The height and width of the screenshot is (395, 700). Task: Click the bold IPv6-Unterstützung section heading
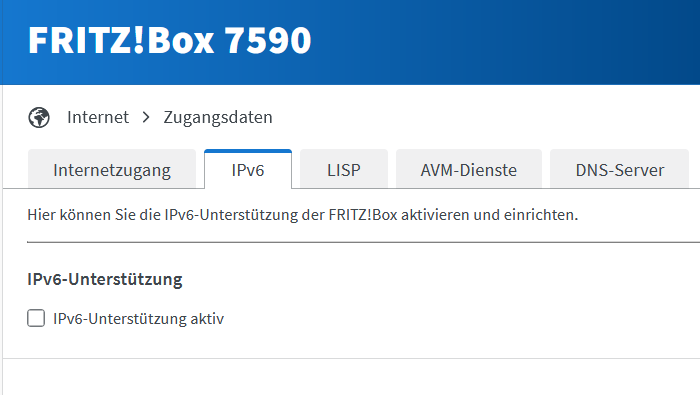pyautogui.click(x=105, y=279)
